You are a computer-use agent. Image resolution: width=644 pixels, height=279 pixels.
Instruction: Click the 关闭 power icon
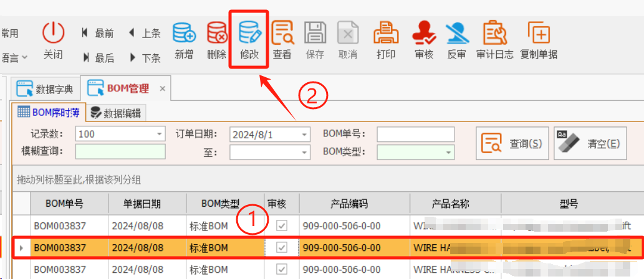point(54,33)
